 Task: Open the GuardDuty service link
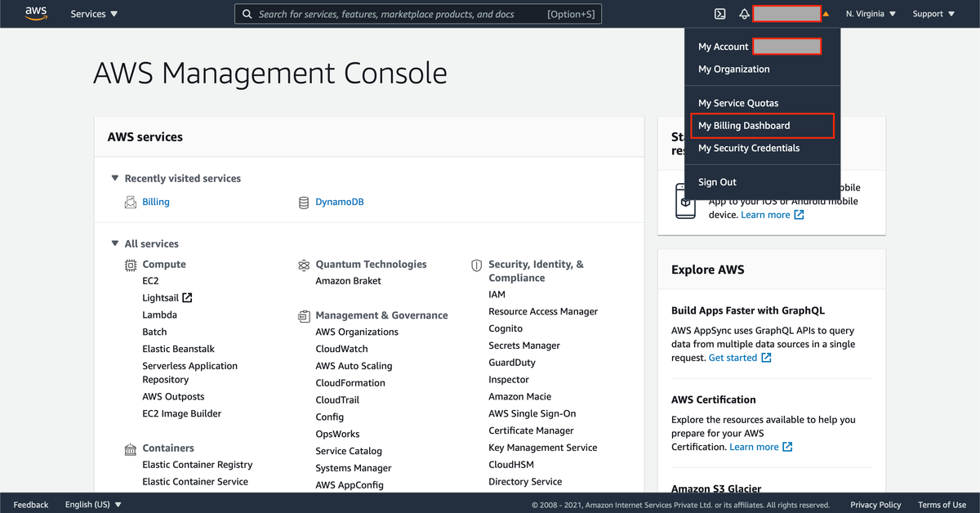(512, 363)
